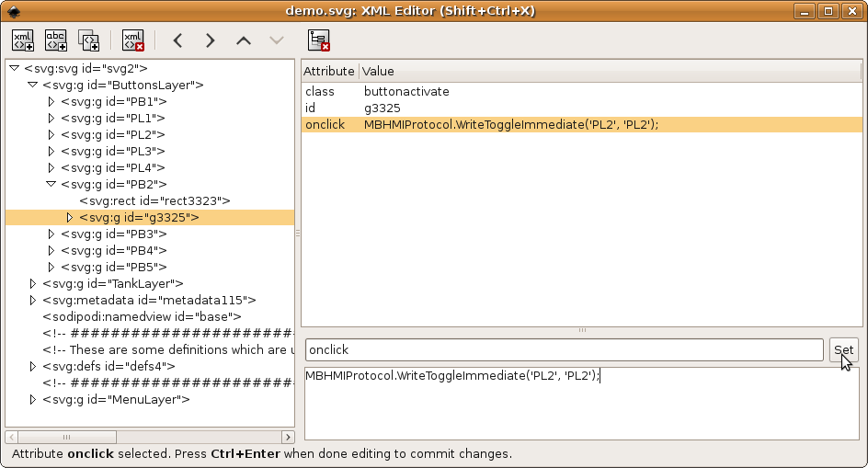Select the id attribute row g3325
The image size is (868, 468).
pyautogui.click(x=582, y=108)
